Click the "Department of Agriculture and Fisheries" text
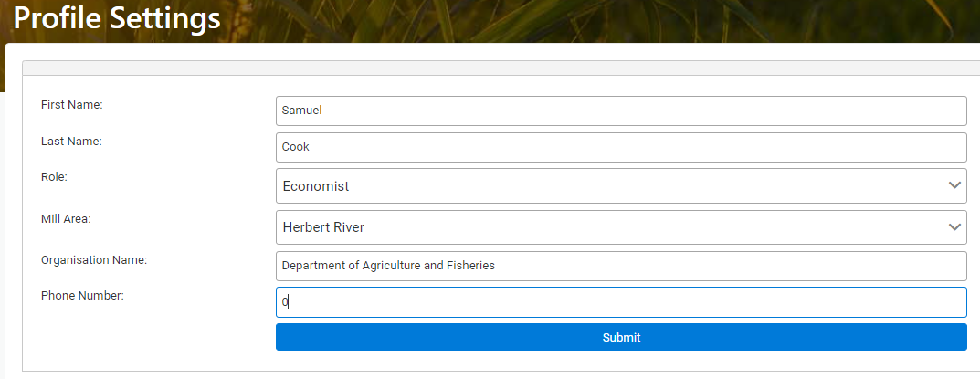Image resolution: width=980 pixels, height=379 pixels. [388, 266]
